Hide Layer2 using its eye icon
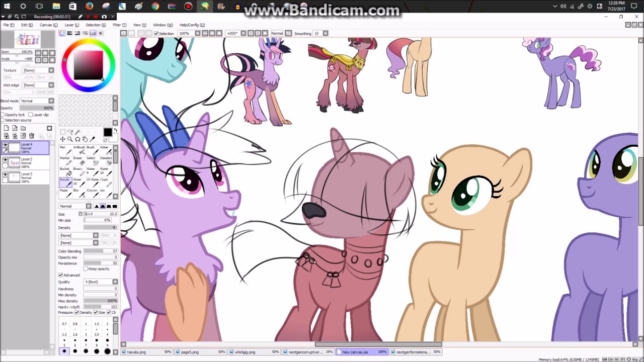 [x=5, y=160]
